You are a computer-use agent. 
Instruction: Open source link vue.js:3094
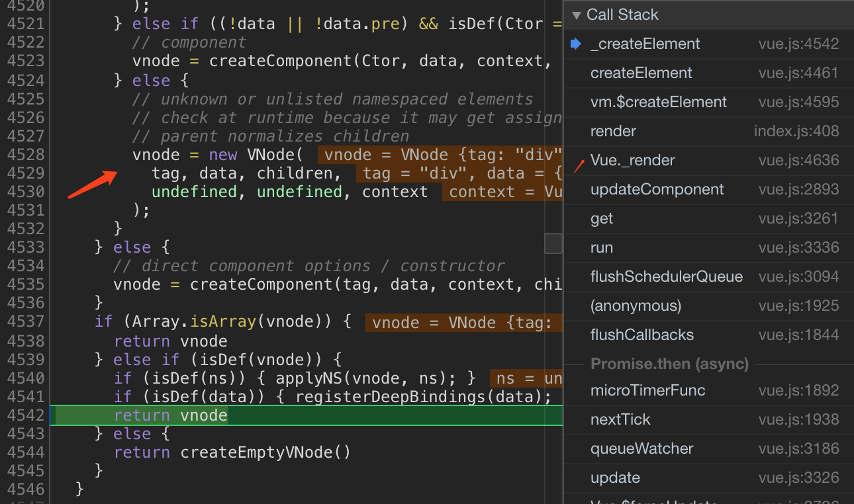point(798,277)
